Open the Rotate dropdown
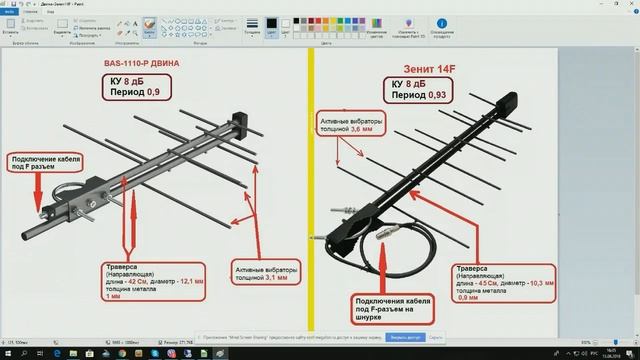 (x=87, y=36)
